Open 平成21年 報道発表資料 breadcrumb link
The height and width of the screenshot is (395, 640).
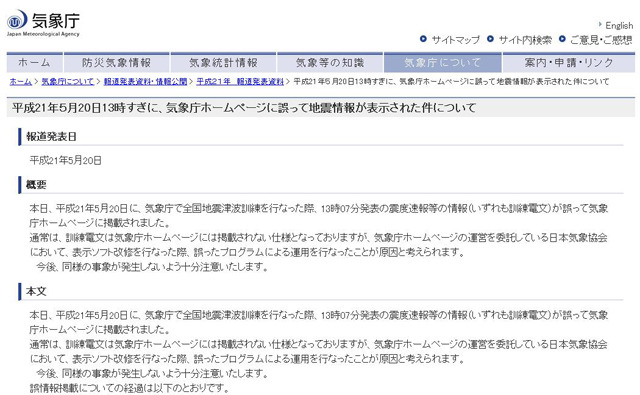[240, 82]
